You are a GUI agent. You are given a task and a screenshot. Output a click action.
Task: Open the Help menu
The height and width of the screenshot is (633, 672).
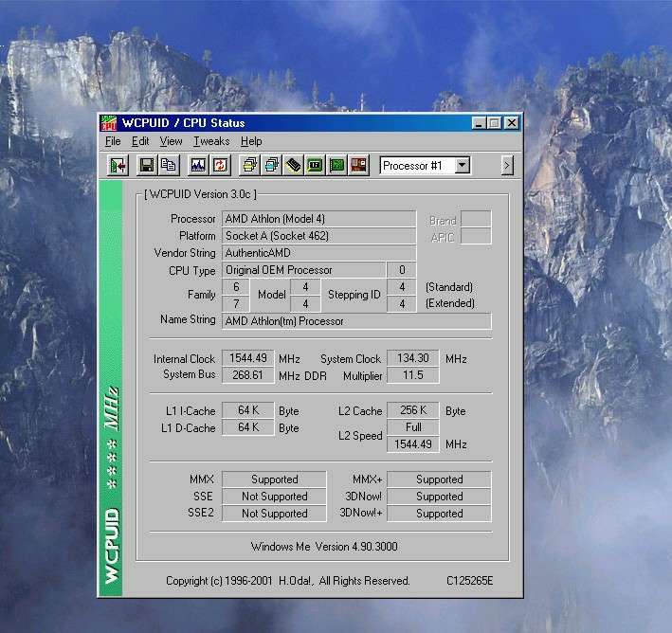coord(251,141)
